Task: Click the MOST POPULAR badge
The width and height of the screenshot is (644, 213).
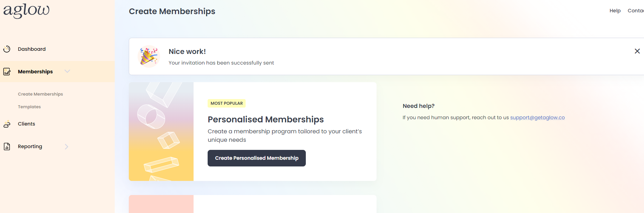Action: tap(227, 103)
